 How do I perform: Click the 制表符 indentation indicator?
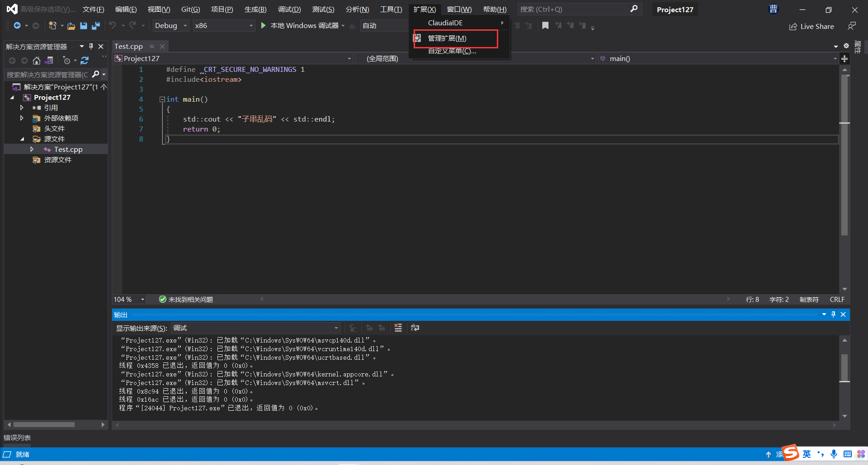[x=809, y=300]
